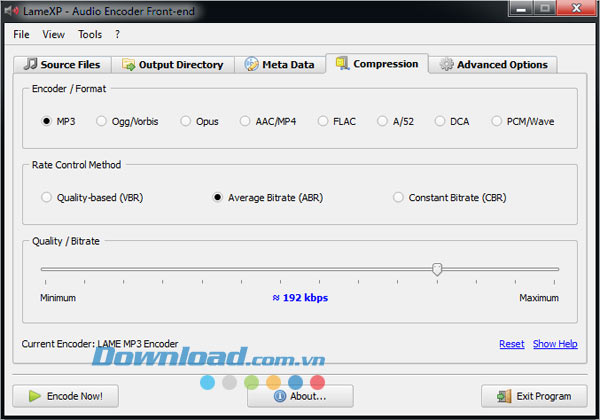Choose the FLAC format option

click(323, 121)
